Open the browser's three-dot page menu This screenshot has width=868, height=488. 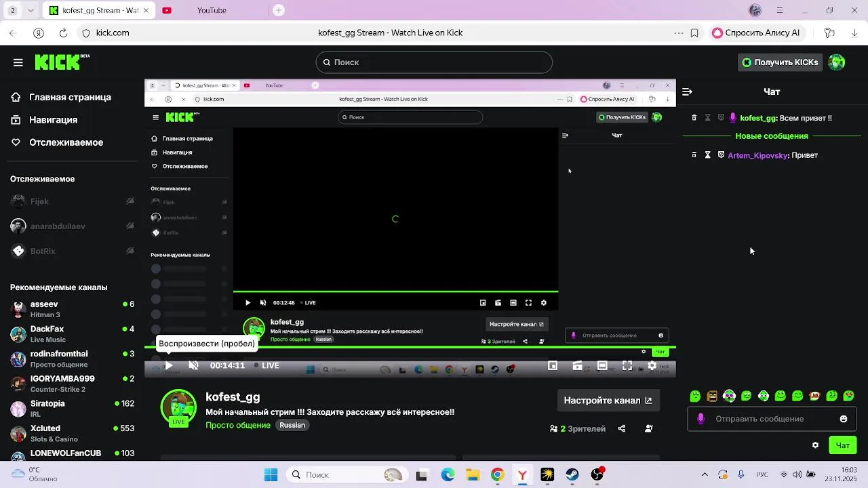679,33
